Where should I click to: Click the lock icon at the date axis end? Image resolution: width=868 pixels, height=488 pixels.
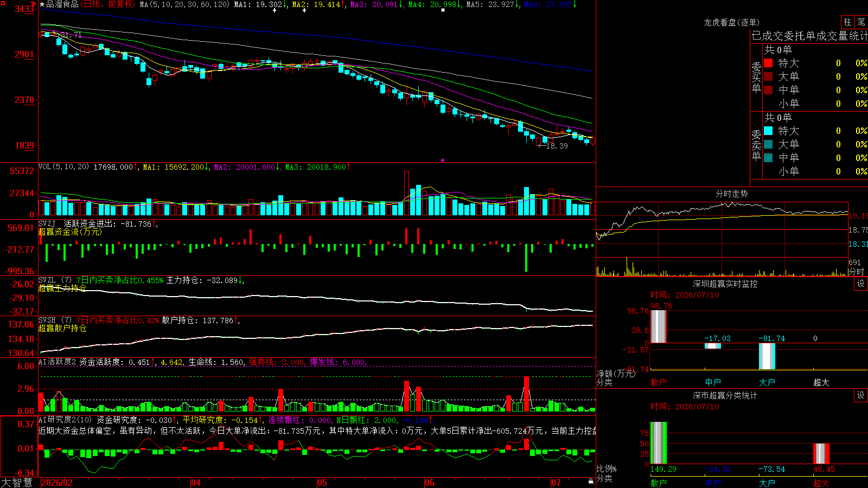pyautogui.click(x=591, y=481)
